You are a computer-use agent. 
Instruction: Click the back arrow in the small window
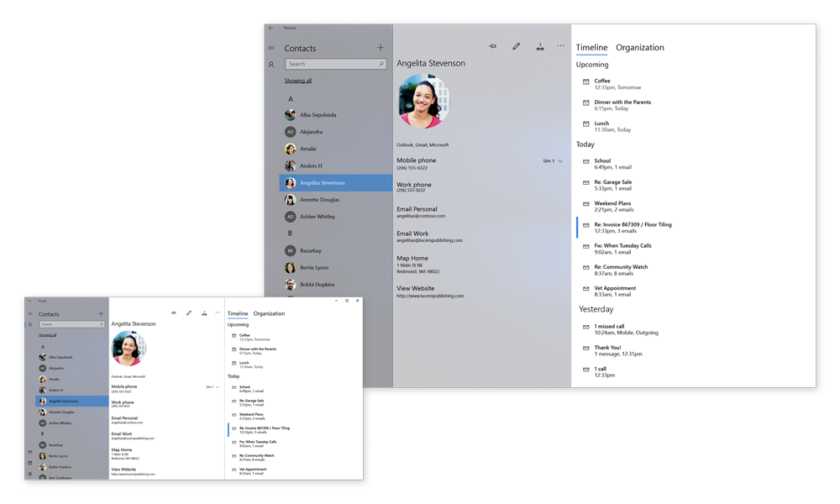coord(29,301)
